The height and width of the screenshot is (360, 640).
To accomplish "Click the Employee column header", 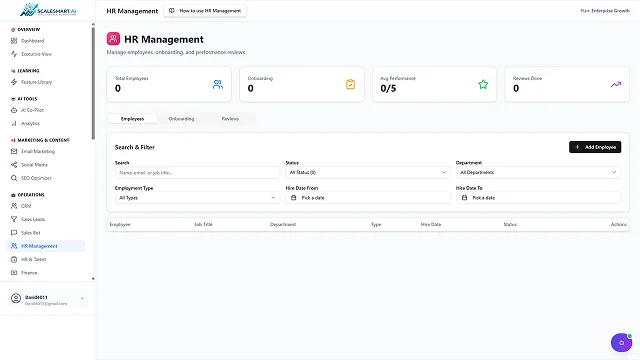I will point(120,224).
